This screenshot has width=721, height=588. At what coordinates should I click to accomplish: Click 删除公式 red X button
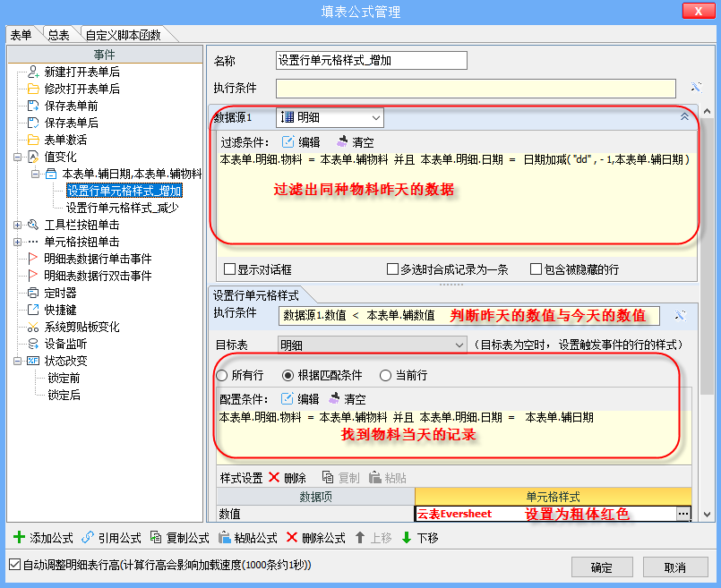(x=316, y=538)
